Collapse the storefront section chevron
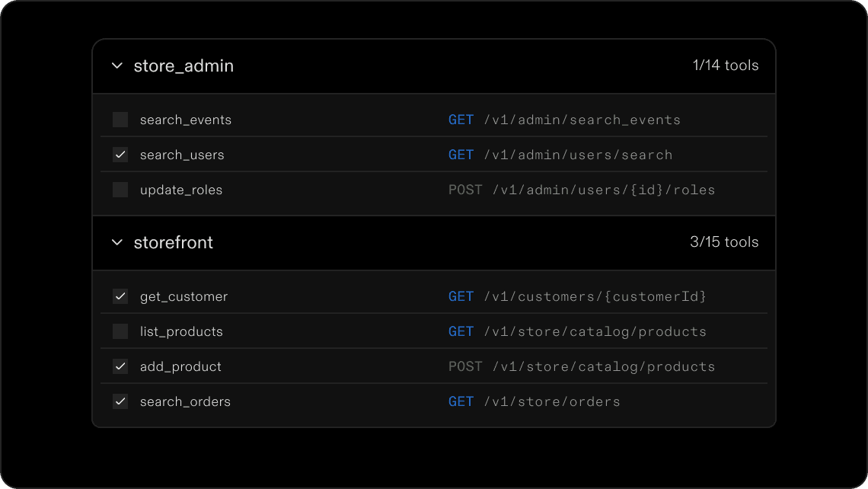The image size is (868, 489). coord(117,243)
